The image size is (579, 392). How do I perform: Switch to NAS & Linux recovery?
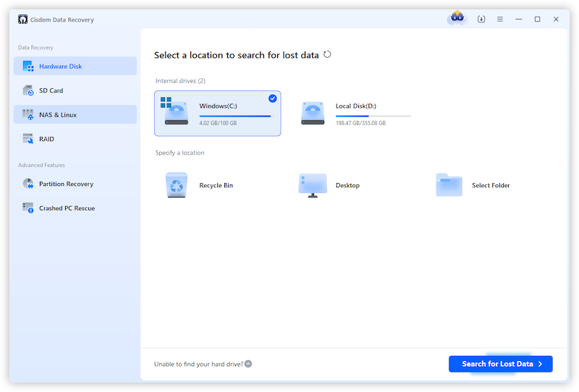tap(75, 114)
